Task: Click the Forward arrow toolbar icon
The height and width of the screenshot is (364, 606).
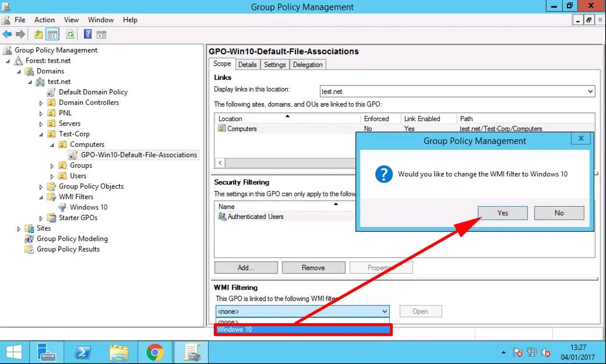Action: 20,34
